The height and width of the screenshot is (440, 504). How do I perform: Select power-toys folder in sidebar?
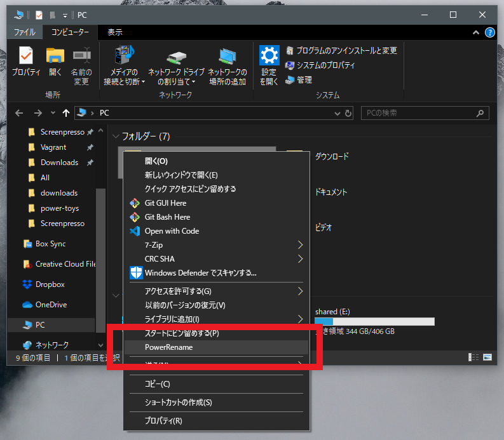(60, 208)
